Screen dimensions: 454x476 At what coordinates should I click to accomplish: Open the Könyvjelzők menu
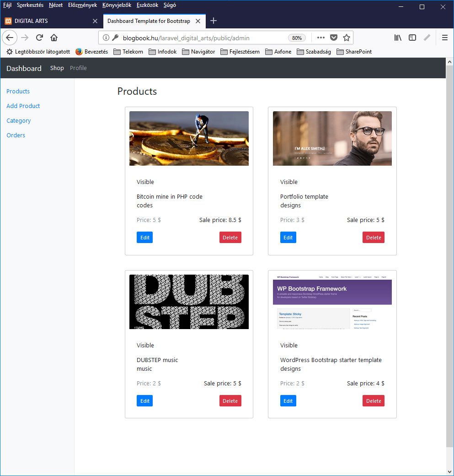[x=117, y=5]
